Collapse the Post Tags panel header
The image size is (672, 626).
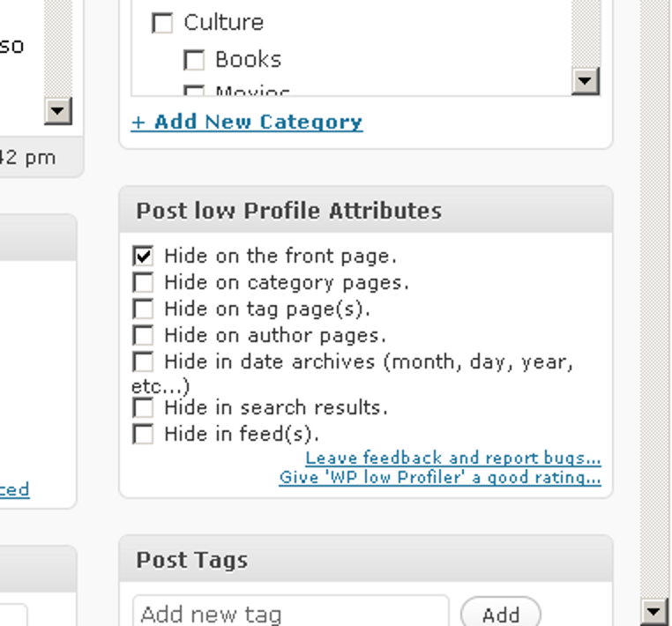[366, 559]
